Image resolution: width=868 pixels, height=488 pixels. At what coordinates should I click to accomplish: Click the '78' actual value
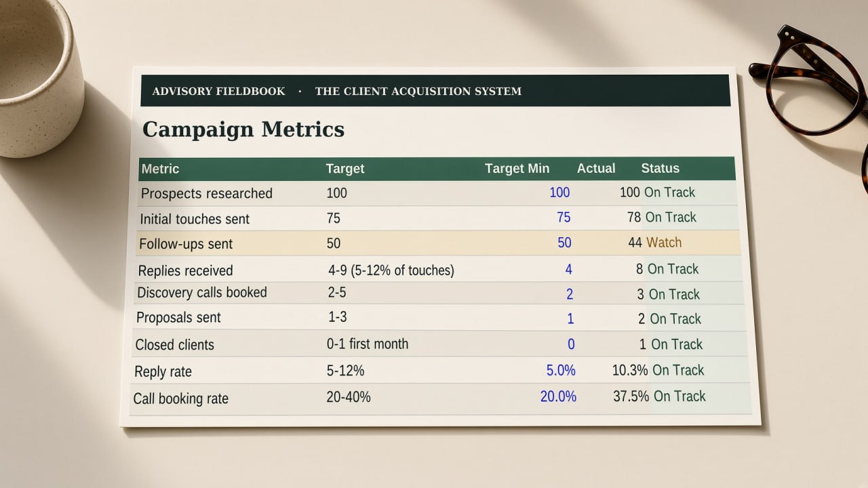[634, 218]
